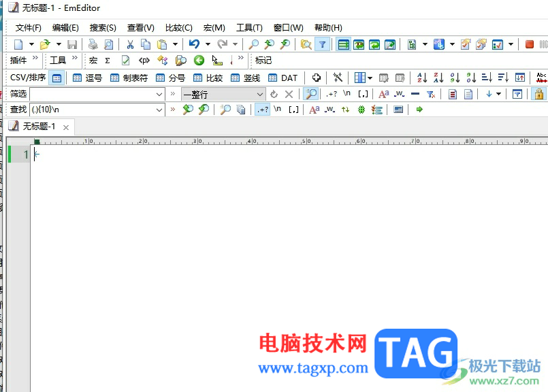
Task: Click the green right arrow in find bar
Action: click(x=419, y=110)
